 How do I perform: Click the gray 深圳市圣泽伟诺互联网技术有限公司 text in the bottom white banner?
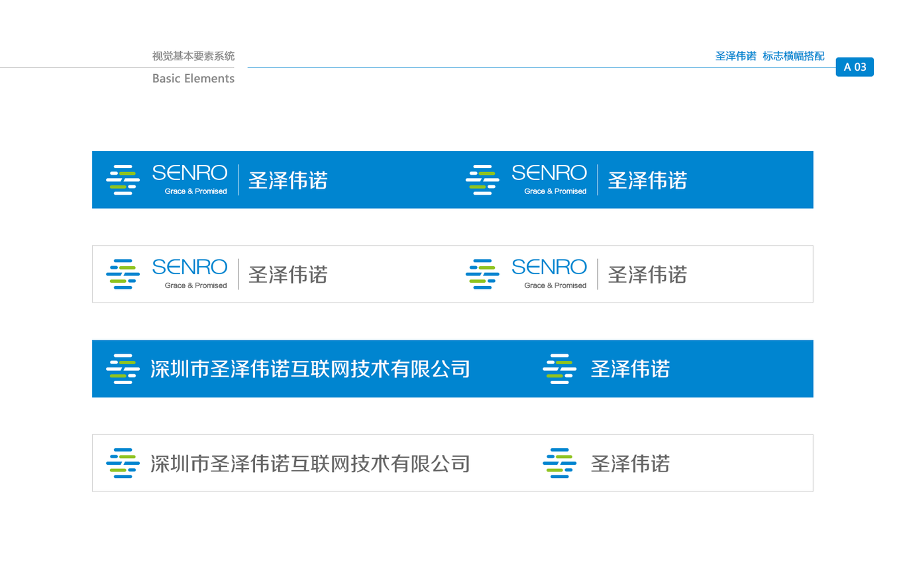[x=311, y=464]
